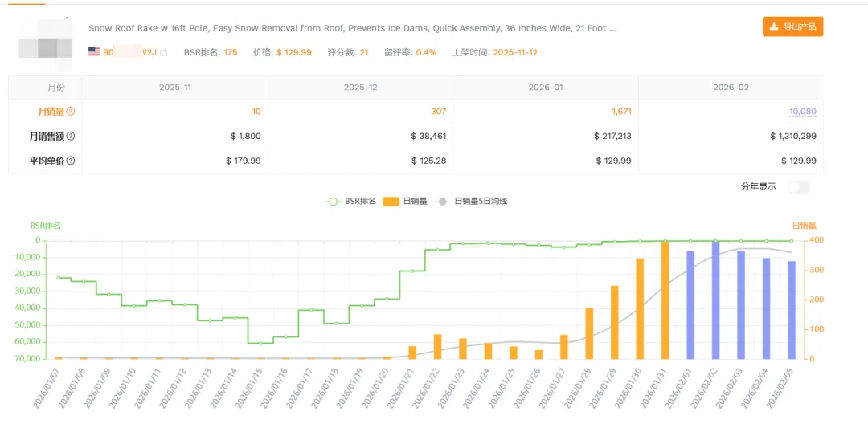Open the Snow Roof Rake product title
Image resolution: width=868 pixels, height=428 pixels.
point(352,28)
